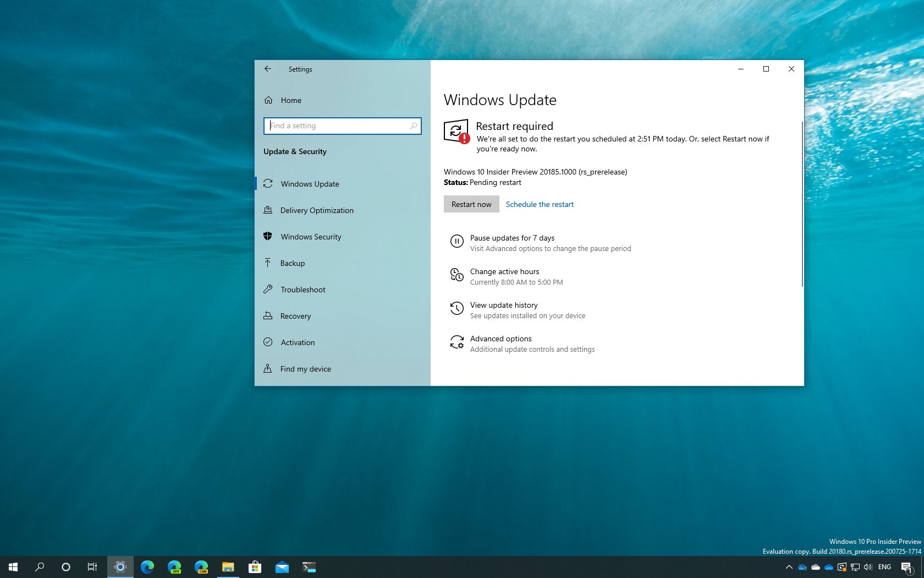Click the Restart now button
Screen dimensions: 924x578
(471, 204)
